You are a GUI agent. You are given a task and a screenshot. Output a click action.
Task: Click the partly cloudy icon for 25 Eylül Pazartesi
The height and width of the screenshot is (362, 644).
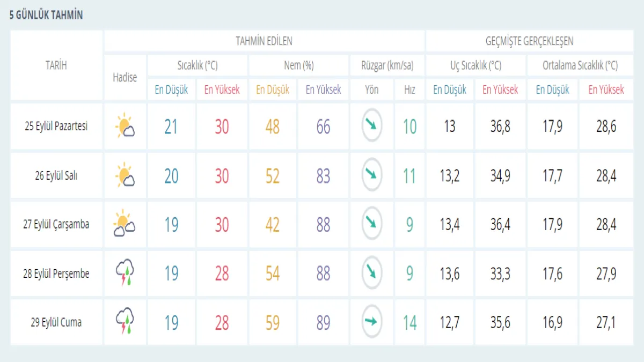pyautogui.click(x=125, y=127)
